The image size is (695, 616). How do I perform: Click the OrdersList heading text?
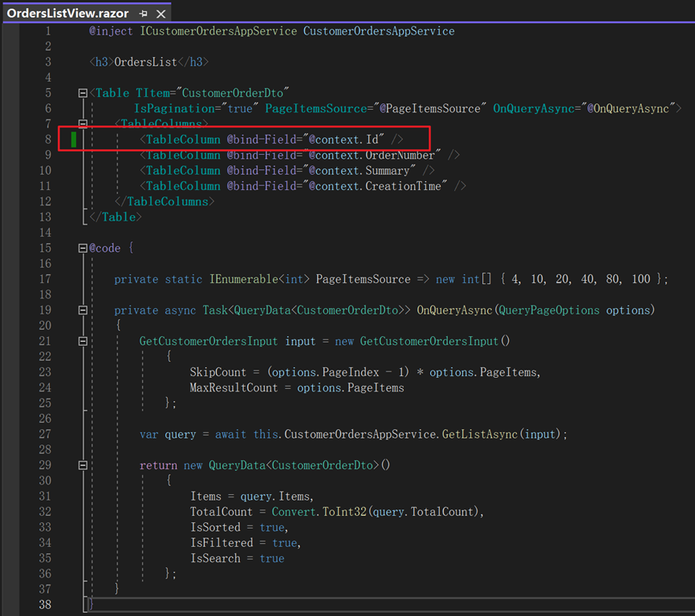coord(146,62)
